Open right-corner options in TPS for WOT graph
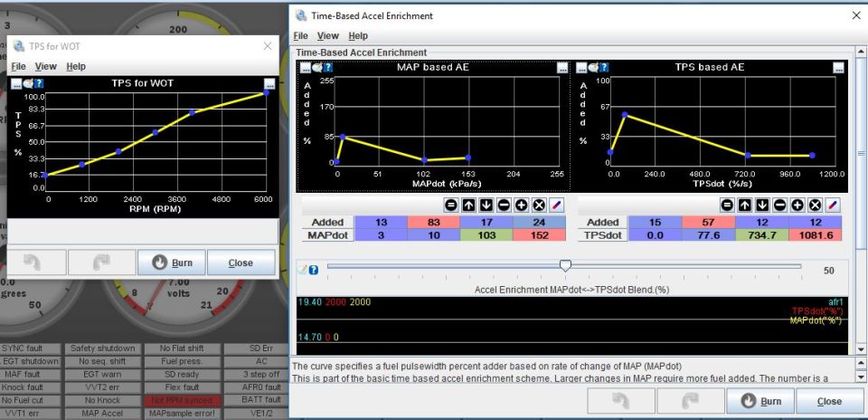The image size is (868, 420). click(x=269, y=84)
